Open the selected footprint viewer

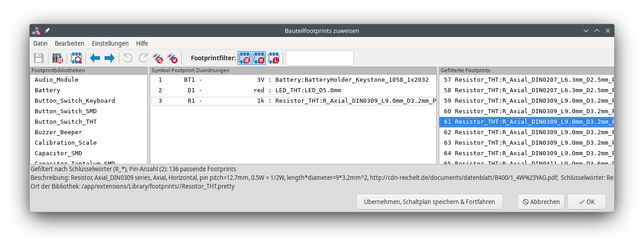click(x=76, y=58)
